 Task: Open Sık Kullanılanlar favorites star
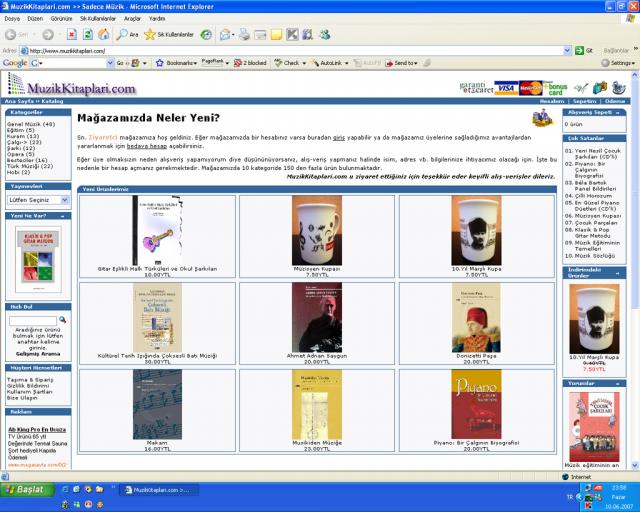[169, 35]
